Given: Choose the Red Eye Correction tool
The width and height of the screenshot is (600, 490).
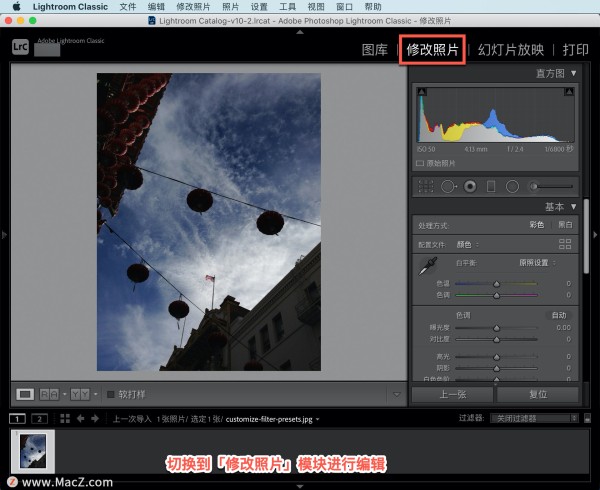Looking at the screenshot, I should pos(469,186).
